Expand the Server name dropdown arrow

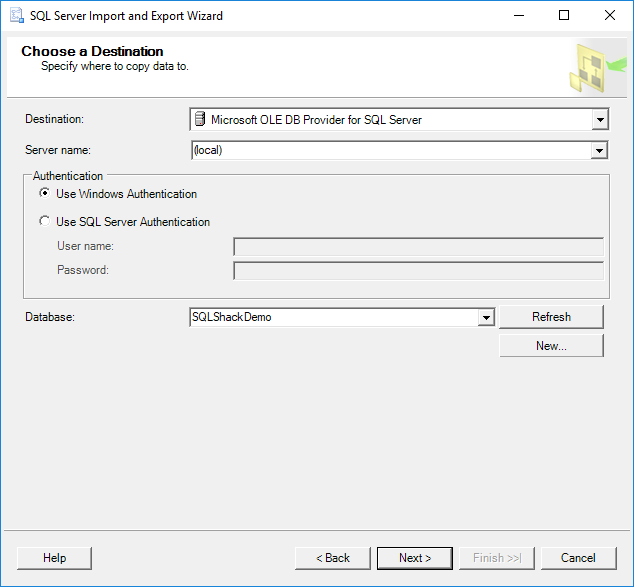599,150
